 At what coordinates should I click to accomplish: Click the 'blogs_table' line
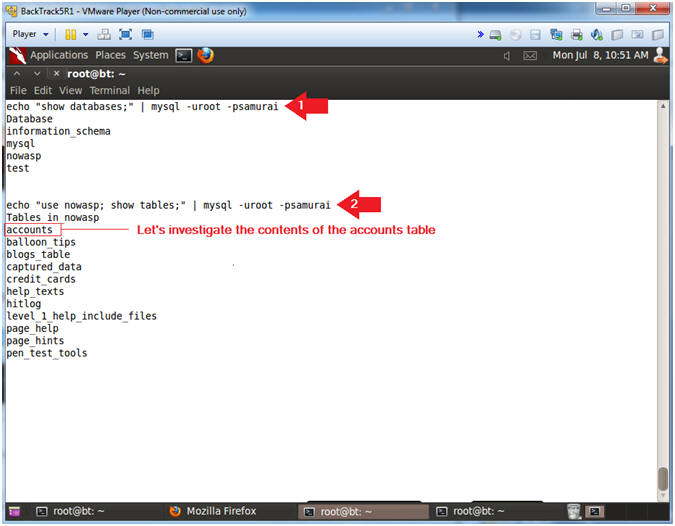pos(38,254)
